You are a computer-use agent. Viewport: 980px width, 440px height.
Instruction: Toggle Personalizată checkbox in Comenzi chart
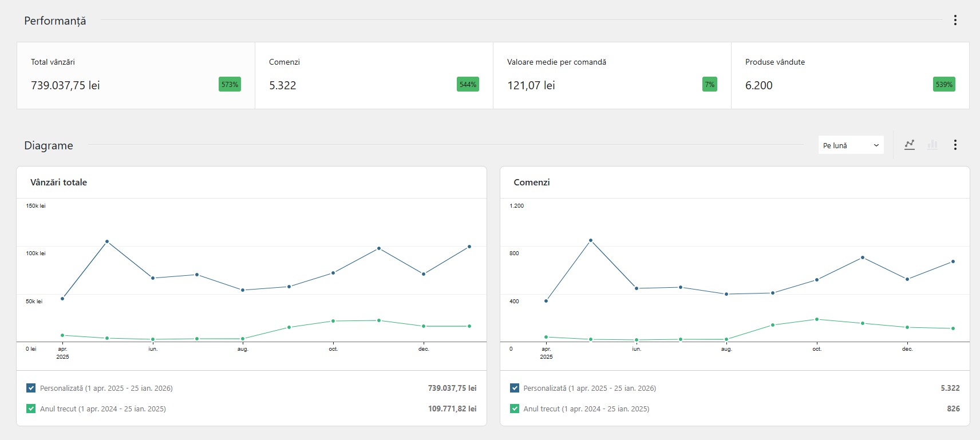(514, 388)
